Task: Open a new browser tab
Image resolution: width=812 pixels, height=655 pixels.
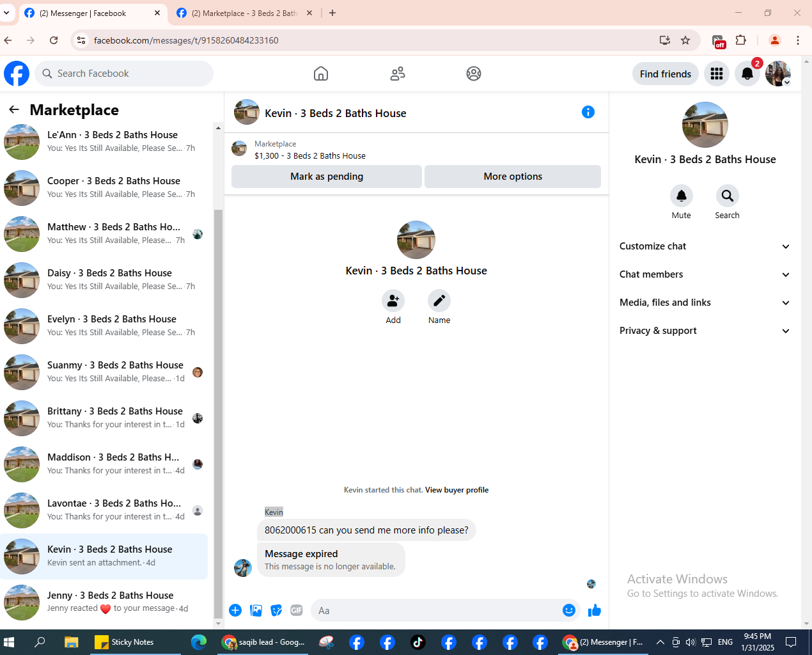Action: coord(332,13)
